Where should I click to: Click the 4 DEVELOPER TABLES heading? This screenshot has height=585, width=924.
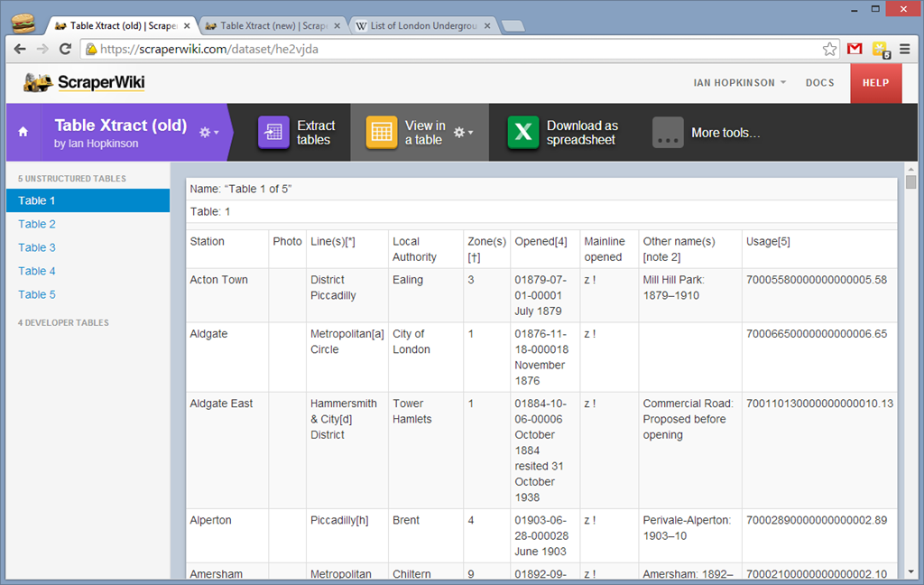[63, 322]
